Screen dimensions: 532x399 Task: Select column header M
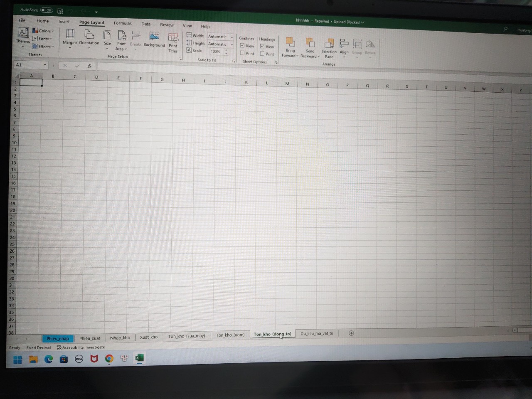(287, 84)
